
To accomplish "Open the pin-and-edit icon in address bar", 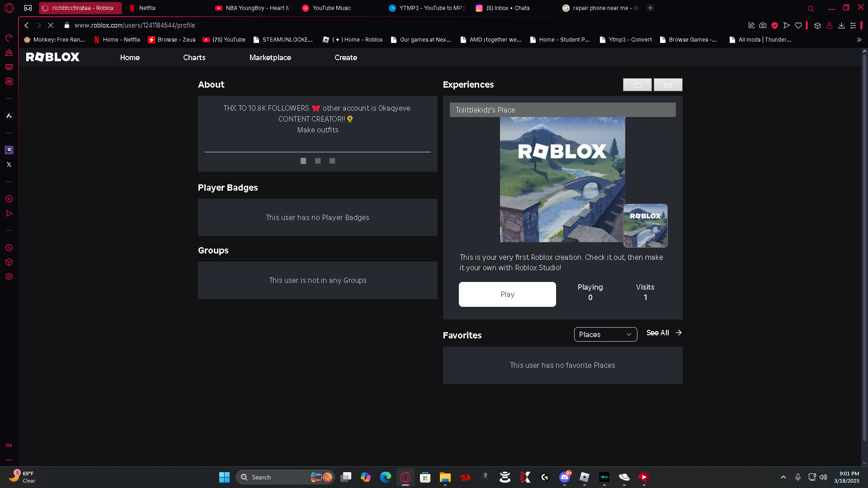I will (x=751, y=25).
